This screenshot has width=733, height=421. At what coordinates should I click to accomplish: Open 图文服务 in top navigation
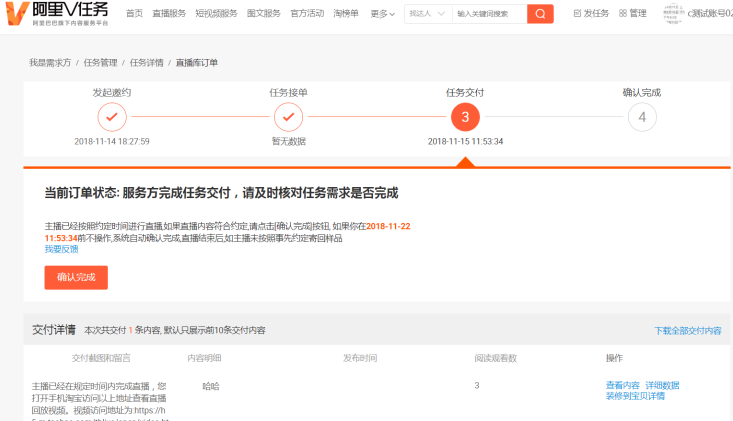coord(264,14)
